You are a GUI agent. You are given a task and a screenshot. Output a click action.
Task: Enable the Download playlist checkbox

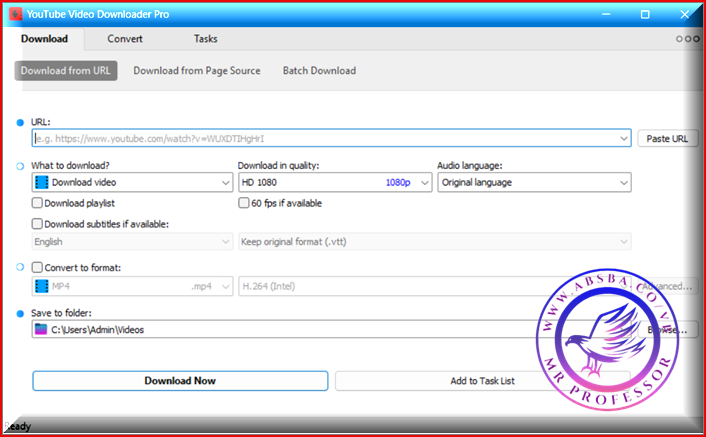coord(37,203)
